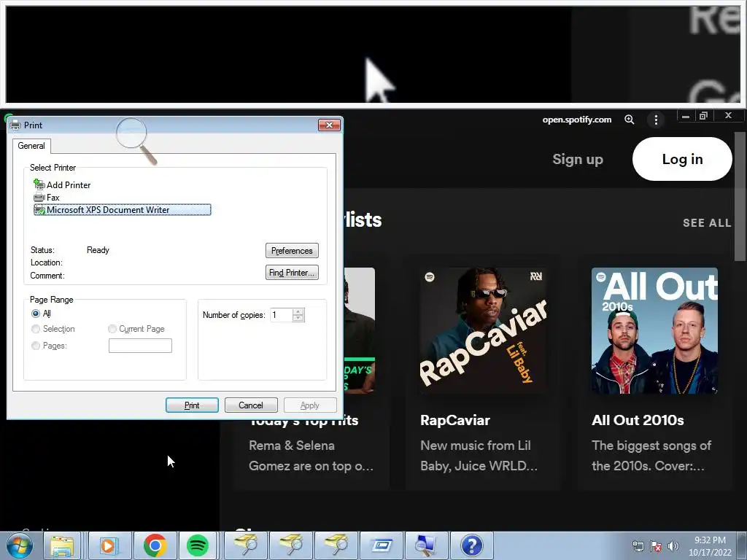Open Windows Explorer from the taskbar
The image size is (747, 560).
tap(62, 545)
